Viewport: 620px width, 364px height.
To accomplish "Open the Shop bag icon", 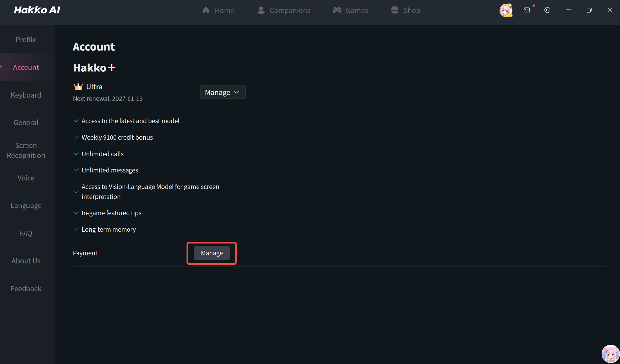I will tap(394, 10).
